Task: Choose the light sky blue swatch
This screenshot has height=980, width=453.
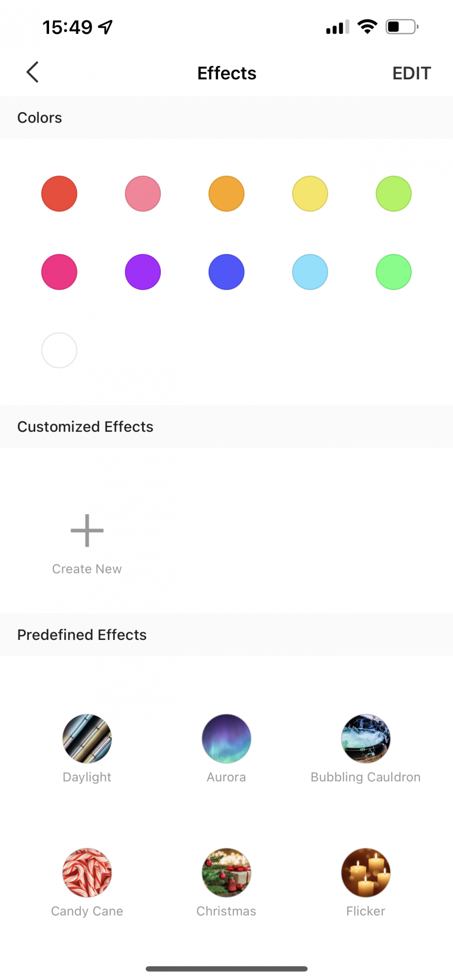Action: point(310,272)
